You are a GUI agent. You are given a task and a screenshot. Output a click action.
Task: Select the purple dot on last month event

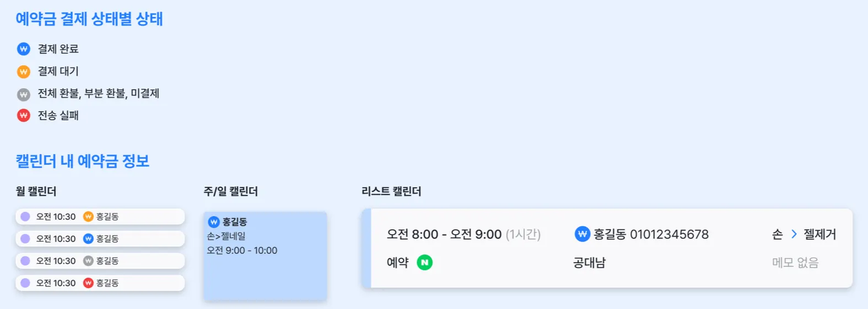coord(25,283)
